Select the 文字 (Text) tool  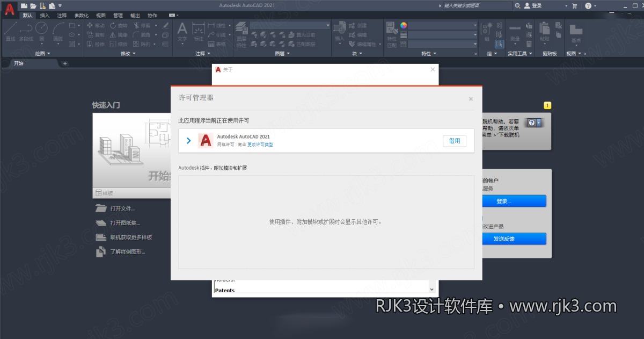coord(182,32)
